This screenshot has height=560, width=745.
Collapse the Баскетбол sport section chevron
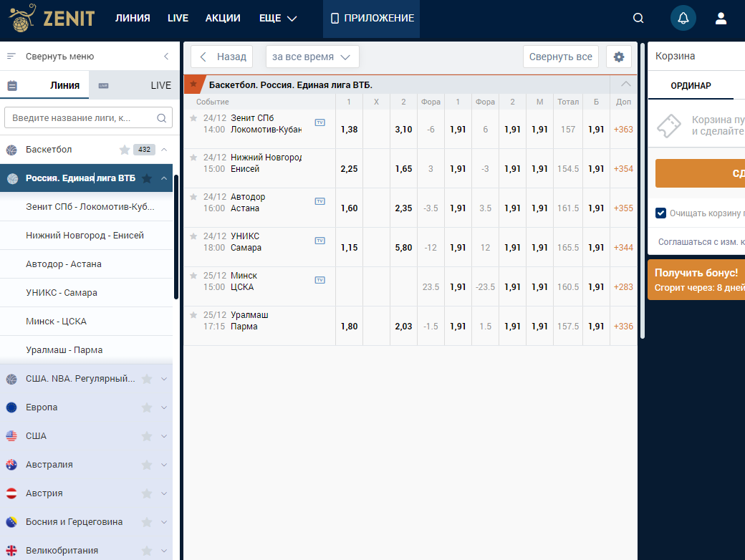tap(164, 150)
